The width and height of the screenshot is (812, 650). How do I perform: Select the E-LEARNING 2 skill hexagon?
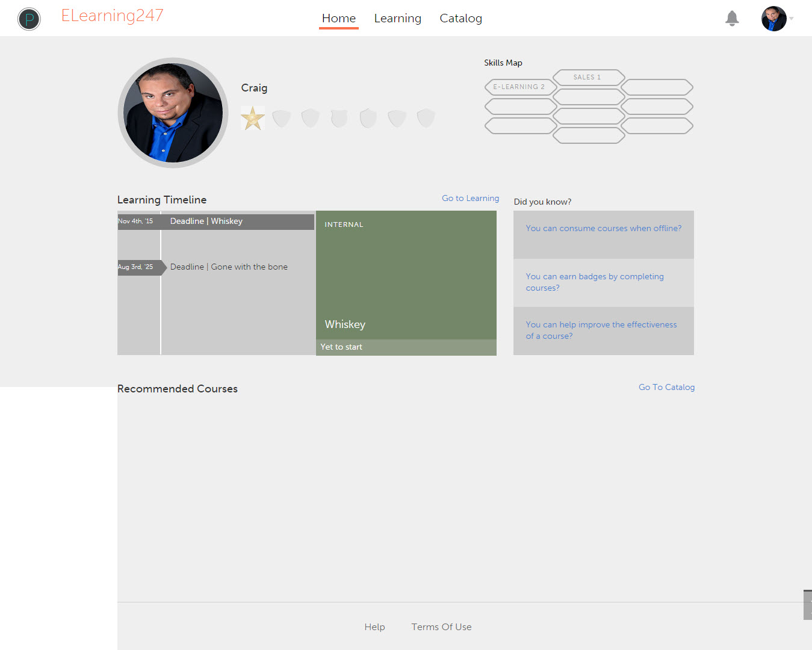[x=519, y=87]
